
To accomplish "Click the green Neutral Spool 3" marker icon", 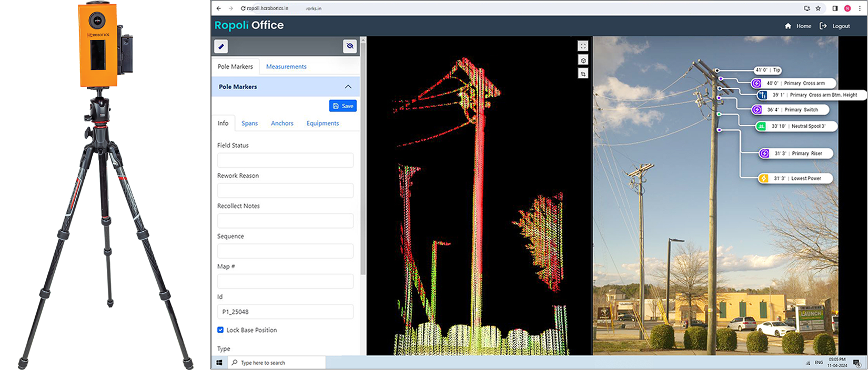I will pos(761,127).
